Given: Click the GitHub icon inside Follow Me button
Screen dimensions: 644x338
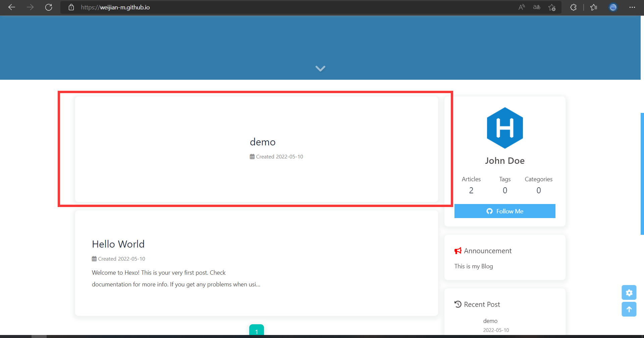Looking at the screenshot, I should [x=490, y=211].
